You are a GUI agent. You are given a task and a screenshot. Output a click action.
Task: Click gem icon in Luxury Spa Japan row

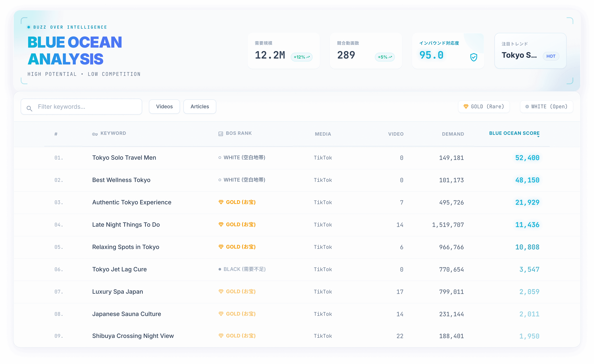(x=221, y=292)
